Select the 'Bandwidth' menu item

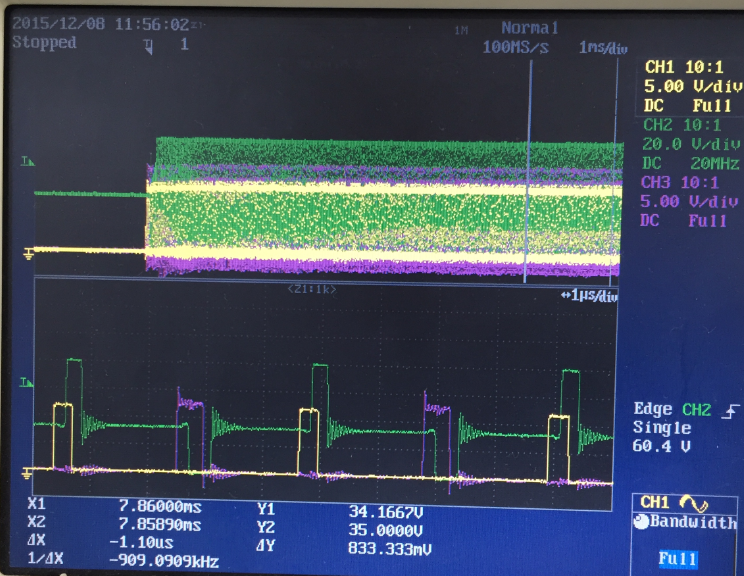(x=693, y=522)
